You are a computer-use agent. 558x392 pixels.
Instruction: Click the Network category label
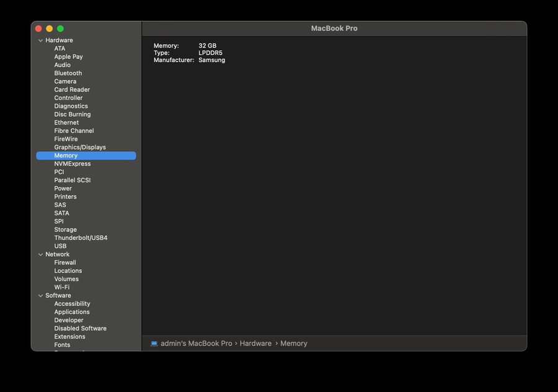[x=57, y=254]
